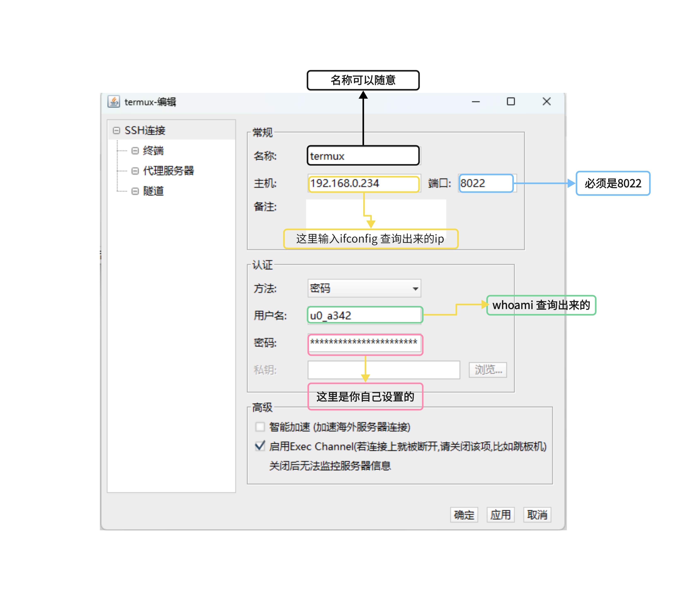Collapse the SSH连接 tree node

(x=116, y=131)
